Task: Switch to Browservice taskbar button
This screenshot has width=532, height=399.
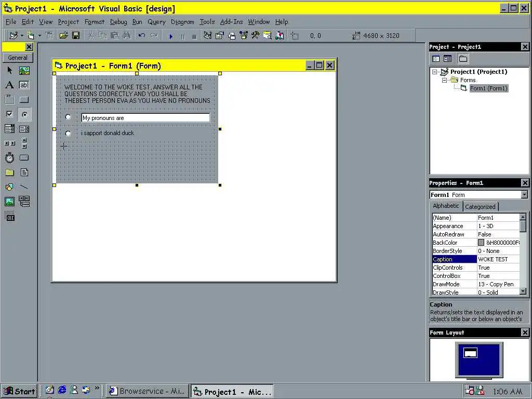Action: tap(147, 391)
